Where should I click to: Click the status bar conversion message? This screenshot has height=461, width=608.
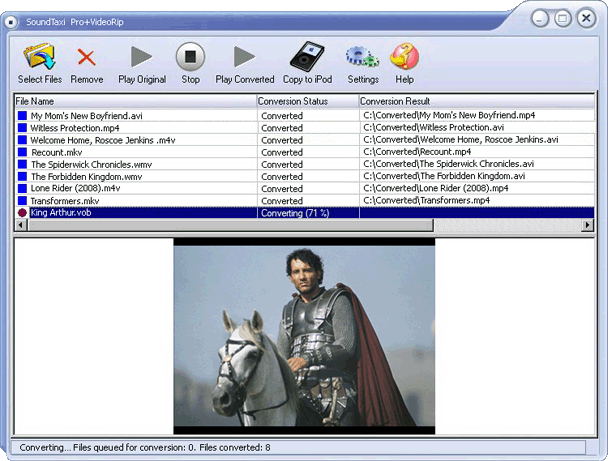tap(145, 447)
